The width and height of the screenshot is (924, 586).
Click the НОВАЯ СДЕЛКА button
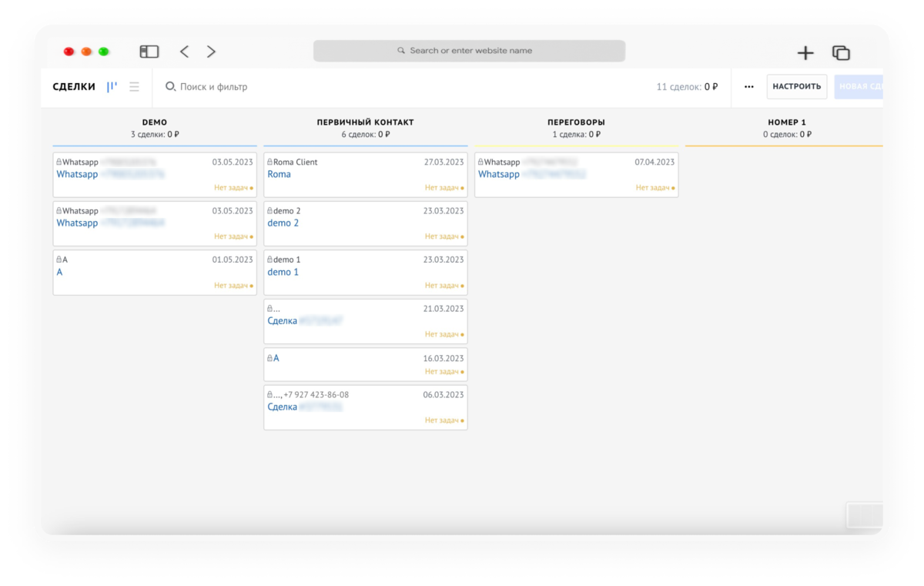point(859,87)
